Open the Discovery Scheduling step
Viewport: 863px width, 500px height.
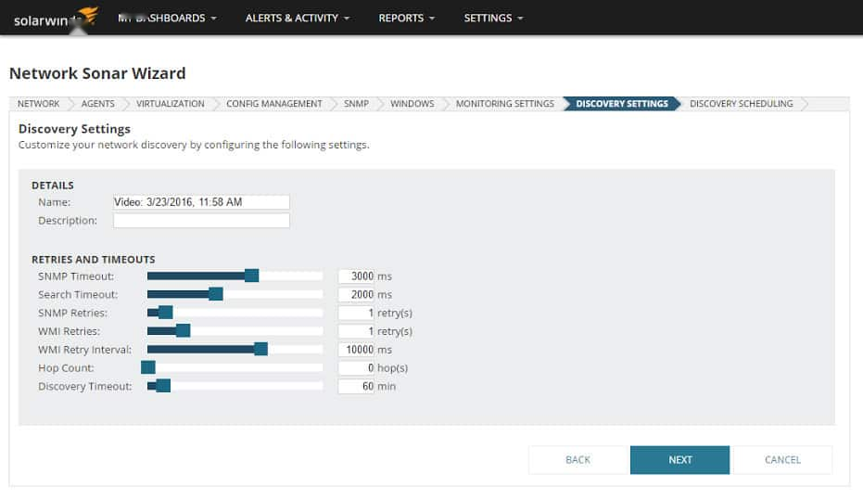(x=741, y=104)
